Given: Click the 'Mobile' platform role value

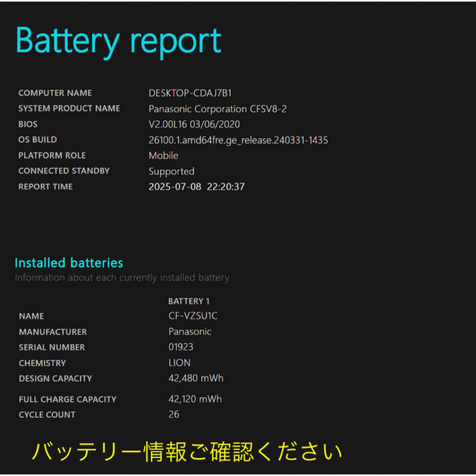Looking at the screenshot, I should 164,156.
